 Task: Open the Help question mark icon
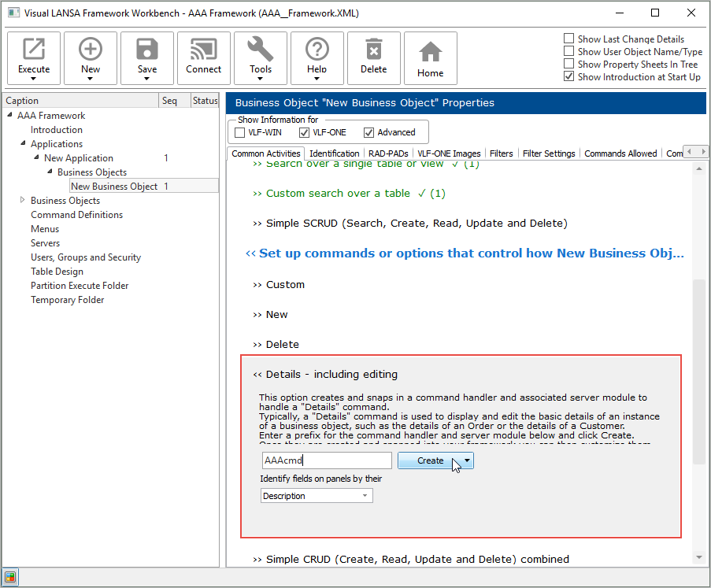[317, 50]
